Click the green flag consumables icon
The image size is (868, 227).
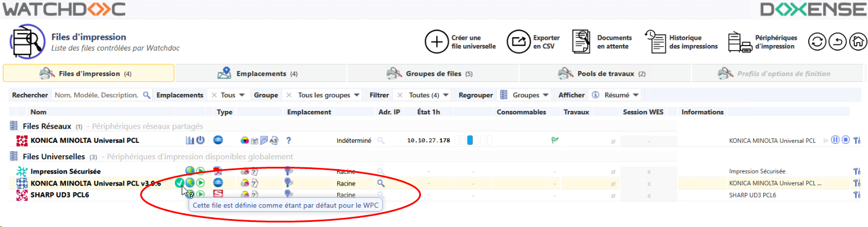pyautogui.click(x=555, y=140)
